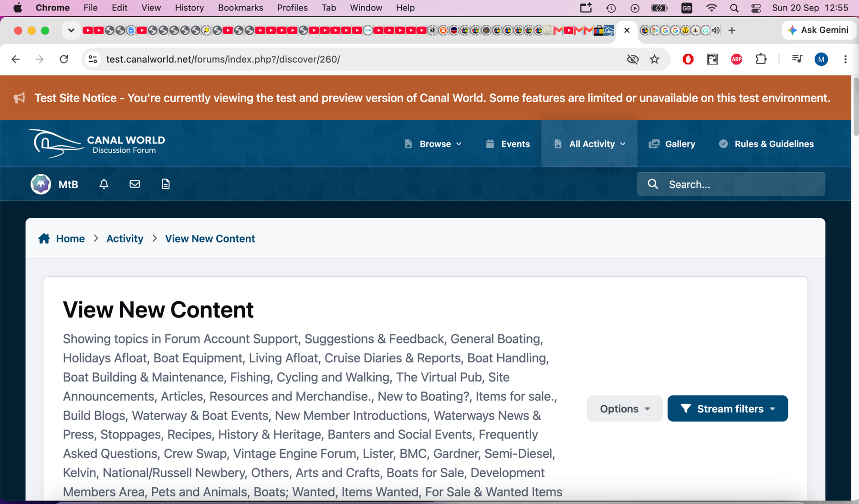Click the Home breadcrumb house icon
Screen dimensions: 859x504
point(44,239)
